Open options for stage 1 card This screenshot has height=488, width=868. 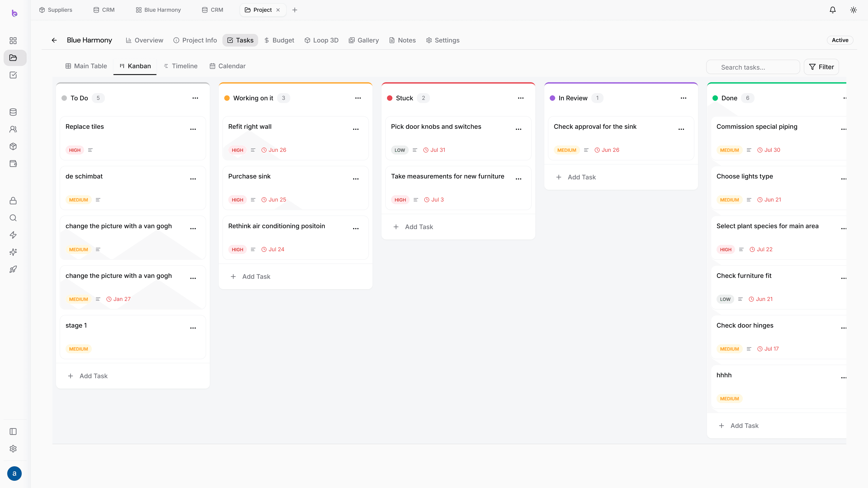(x=193, y=328)
